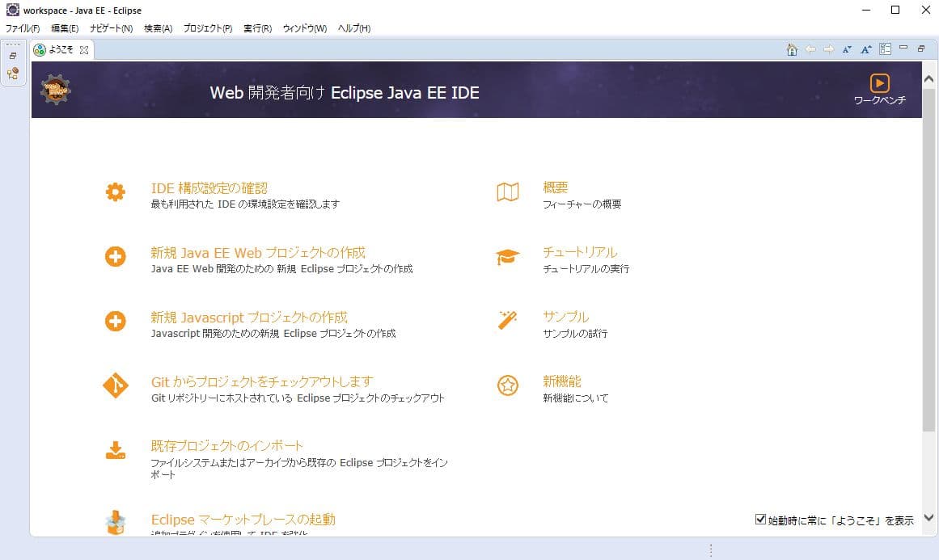Open the ワークベンチ workbench play icon
The width and height of the screenshot is (939, 560).
tap(879, 83)
